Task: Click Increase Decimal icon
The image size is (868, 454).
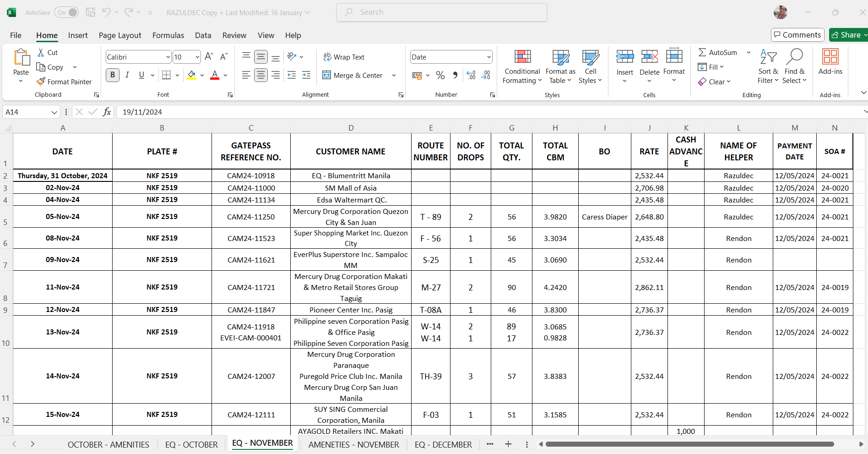Action: (471, 75)
